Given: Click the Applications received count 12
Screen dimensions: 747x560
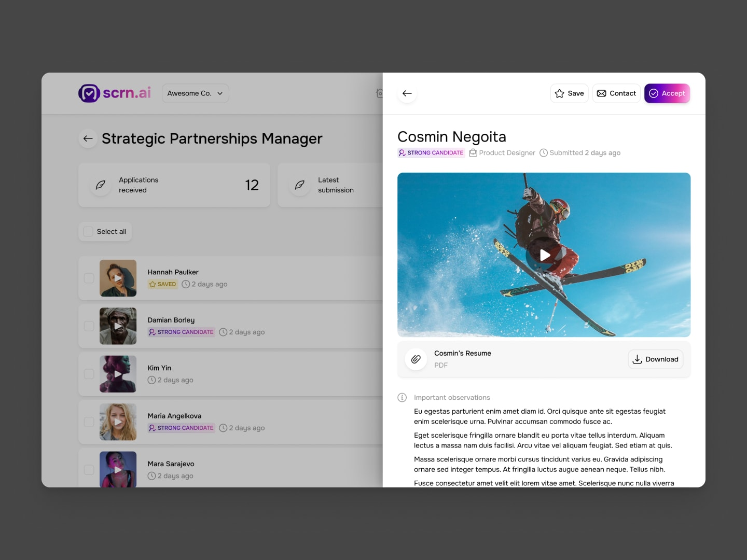Looking at the screenshot, I should [x=252, y=185].
